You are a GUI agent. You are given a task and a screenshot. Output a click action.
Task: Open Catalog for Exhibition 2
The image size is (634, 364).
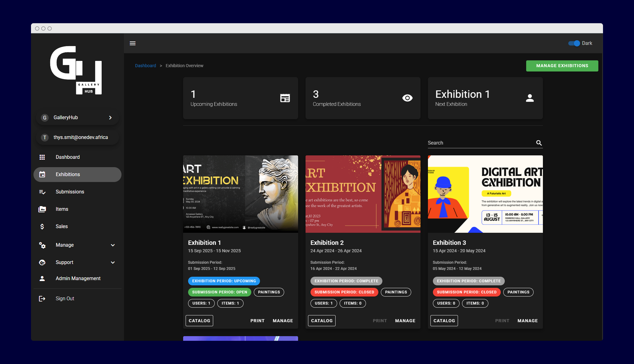tap(321, 321)
